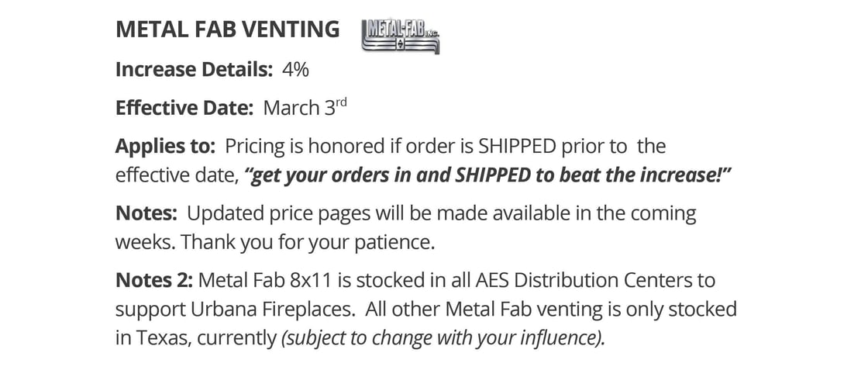Screen dimensions: 868x367
Task: Click the bold italic quote about beating the increase
Action: [x=488, y=175]
